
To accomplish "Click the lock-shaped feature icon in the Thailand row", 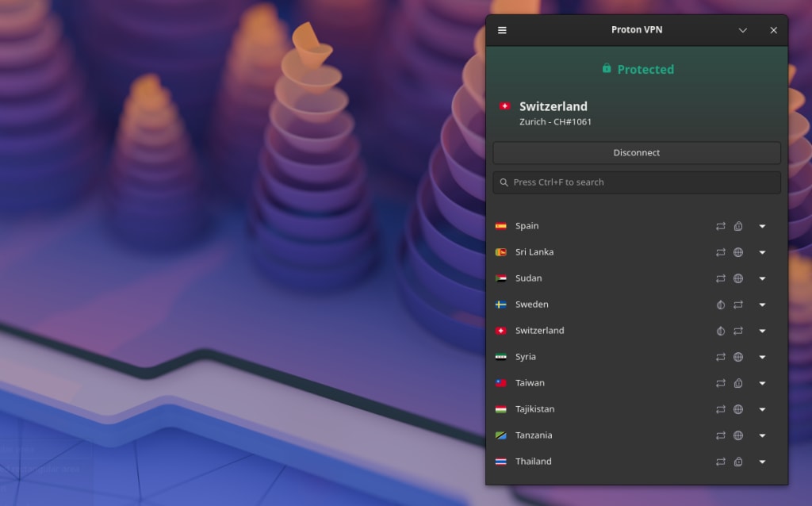I will coord(738,462).
